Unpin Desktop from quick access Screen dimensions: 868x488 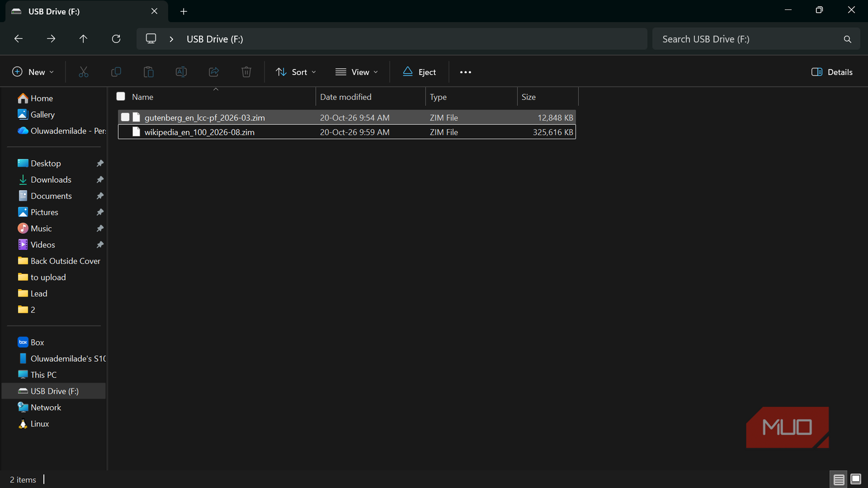(x=100, y=163)
